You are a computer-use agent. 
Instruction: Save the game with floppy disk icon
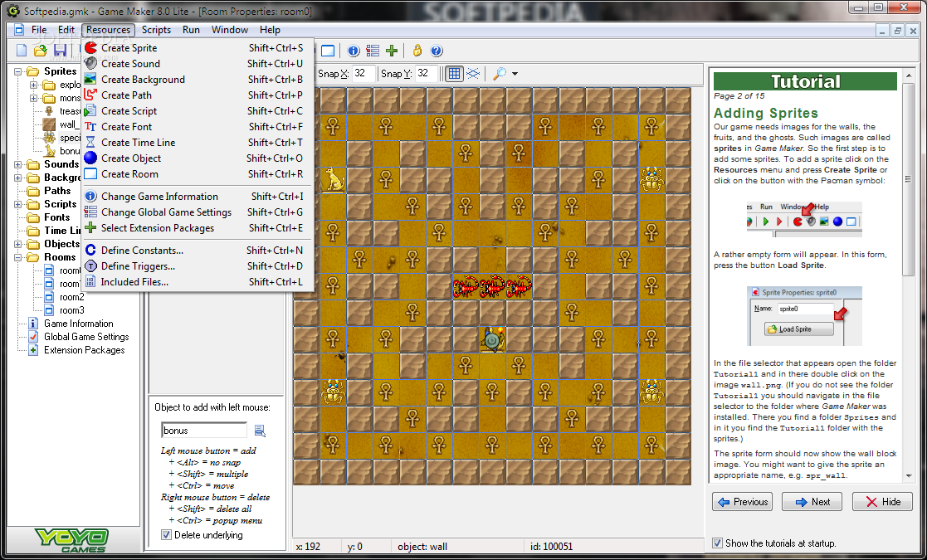coord(60,51)
